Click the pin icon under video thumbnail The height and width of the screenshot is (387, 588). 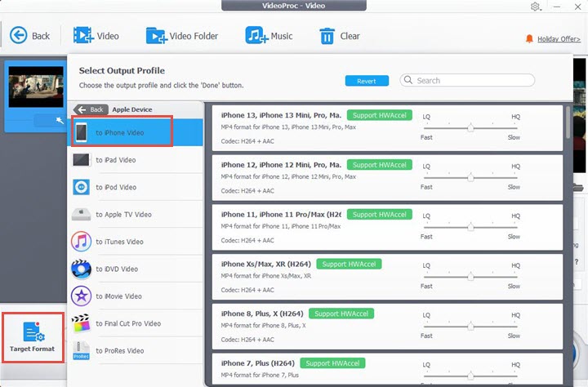(x=60, y=120)
